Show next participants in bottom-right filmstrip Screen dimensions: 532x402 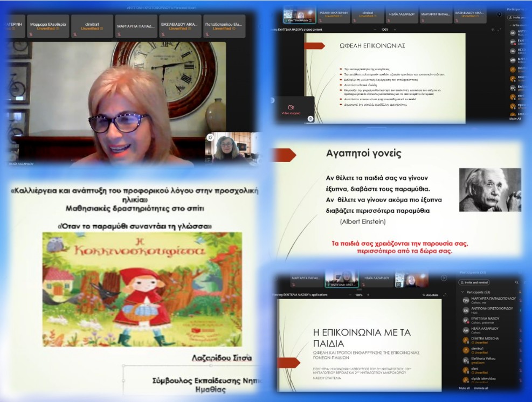[444, 278]
